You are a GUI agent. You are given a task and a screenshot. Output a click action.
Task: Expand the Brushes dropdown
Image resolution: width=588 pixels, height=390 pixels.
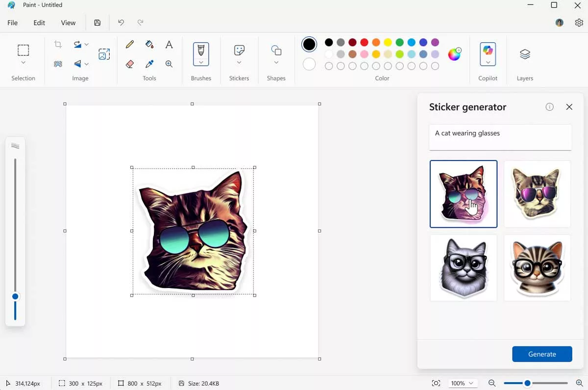201,63
